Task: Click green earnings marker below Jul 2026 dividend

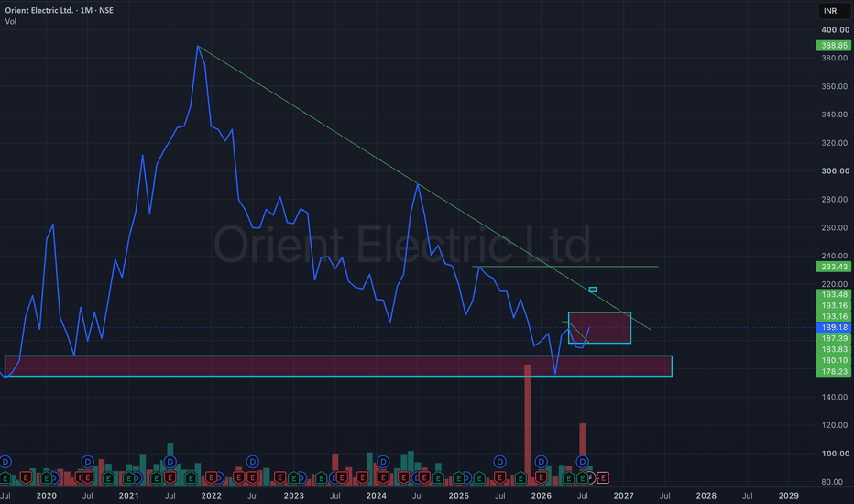Action: point(582,477)
